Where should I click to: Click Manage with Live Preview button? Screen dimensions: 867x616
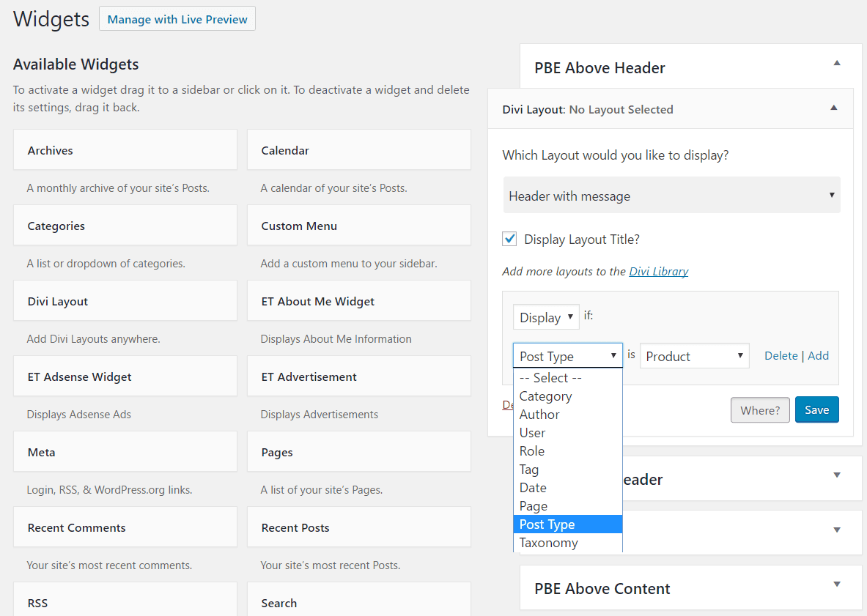[x=177, y=20]
